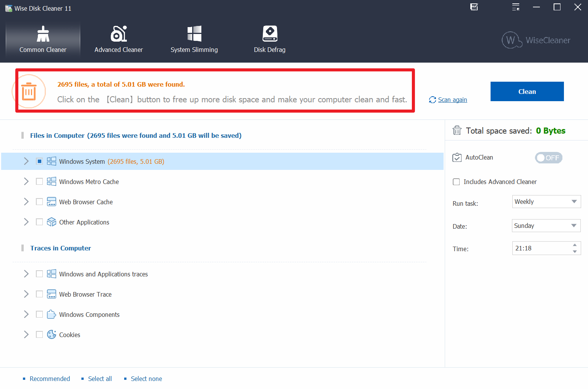The image size is (588, 389).
Task: Check the Web Browser Cache checkbox
Action: (39, 202)
